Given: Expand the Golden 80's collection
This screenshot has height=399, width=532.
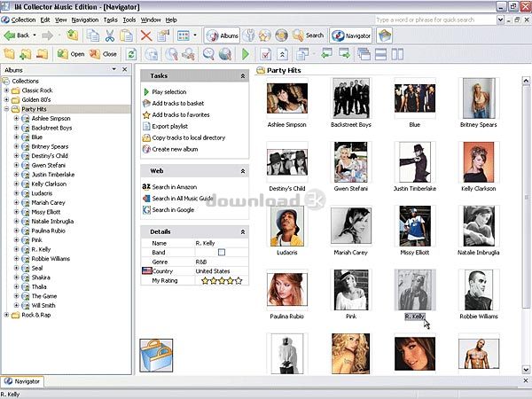Looking at the screenshot, I should [6, 99].
